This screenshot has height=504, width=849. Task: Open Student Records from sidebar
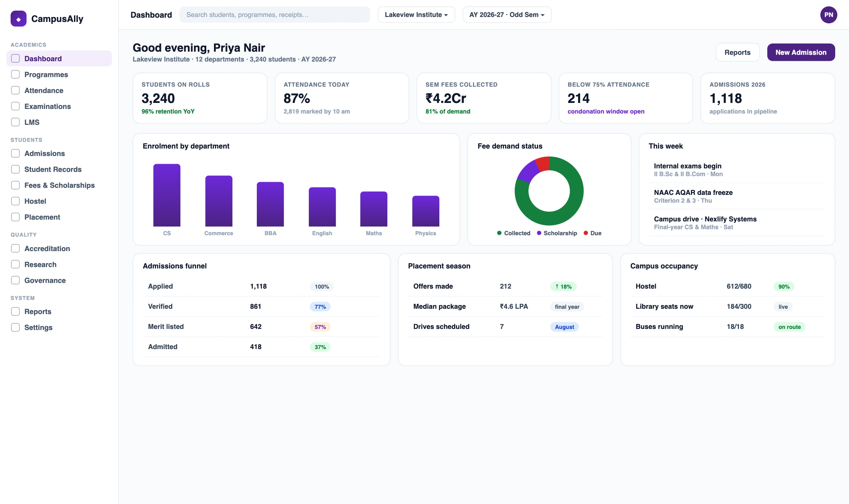point(59,169)
